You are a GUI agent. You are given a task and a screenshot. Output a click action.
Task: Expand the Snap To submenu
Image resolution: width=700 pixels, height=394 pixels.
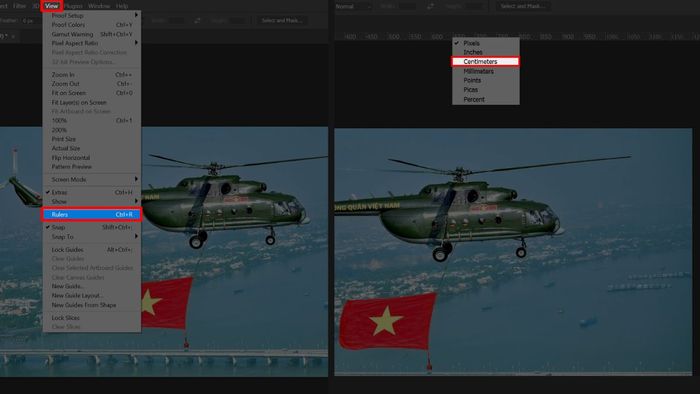coord(92,236)
